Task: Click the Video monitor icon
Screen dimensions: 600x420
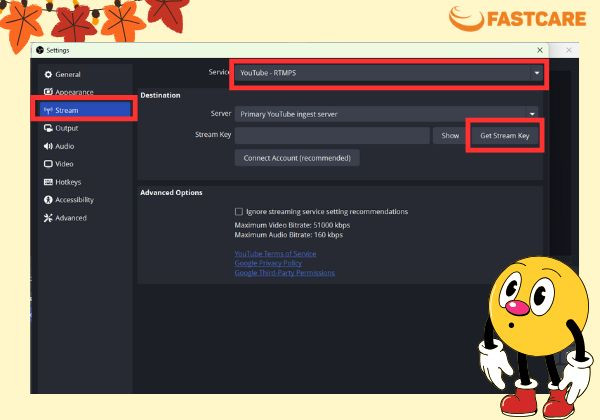Action: tap(48, 164)
